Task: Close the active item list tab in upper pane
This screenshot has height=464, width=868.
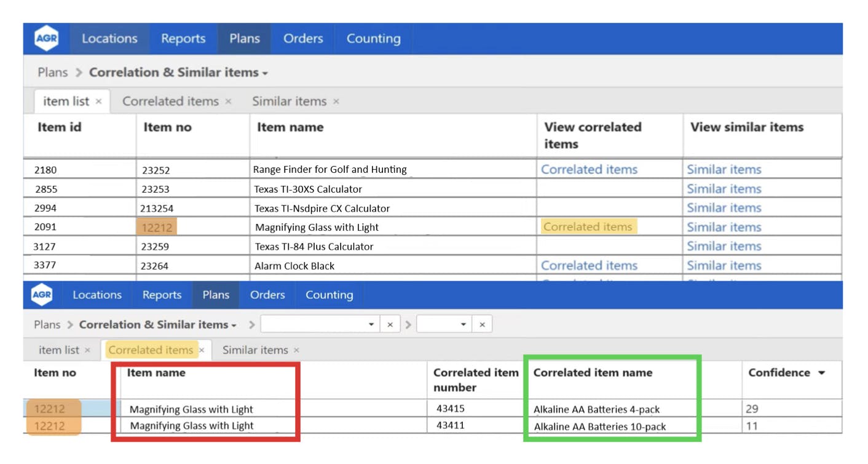Action: coord(98,102)
